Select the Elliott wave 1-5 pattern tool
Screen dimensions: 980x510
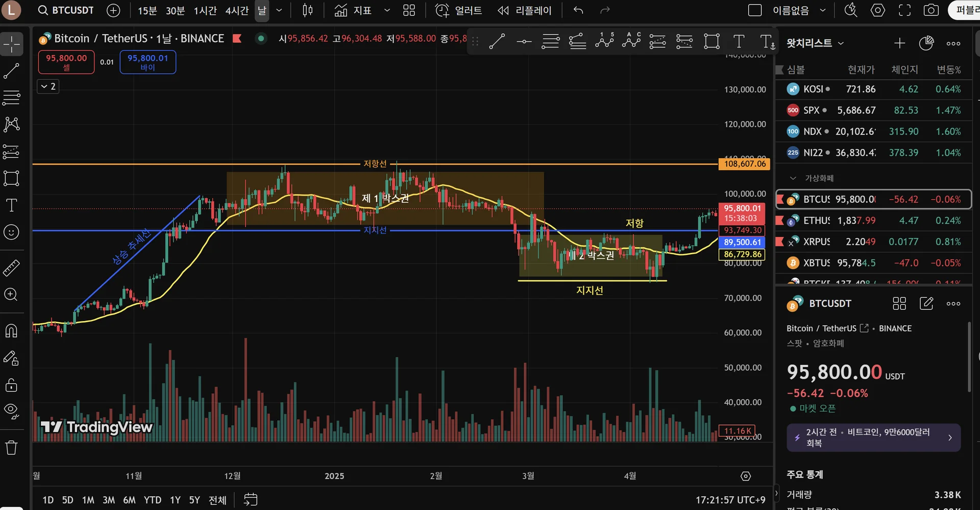(x=604, y=41)
